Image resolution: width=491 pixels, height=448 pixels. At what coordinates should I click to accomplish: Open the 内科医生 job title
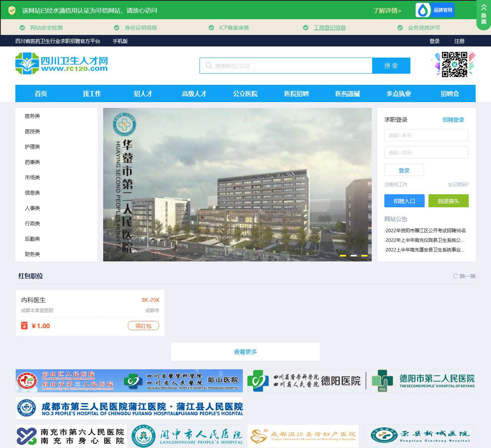[x=33, y=300]
